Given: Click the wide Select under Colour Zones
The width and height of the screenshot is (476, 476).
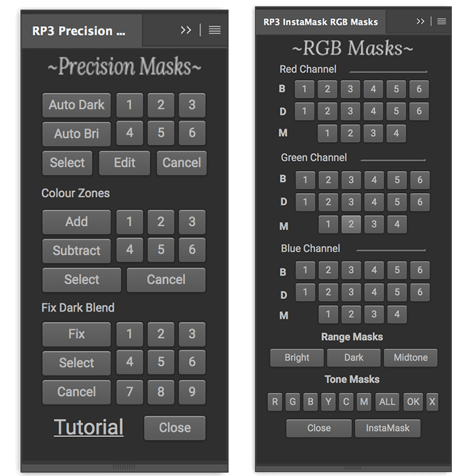Looking at the screenshot, I should [x=82, y=280].
